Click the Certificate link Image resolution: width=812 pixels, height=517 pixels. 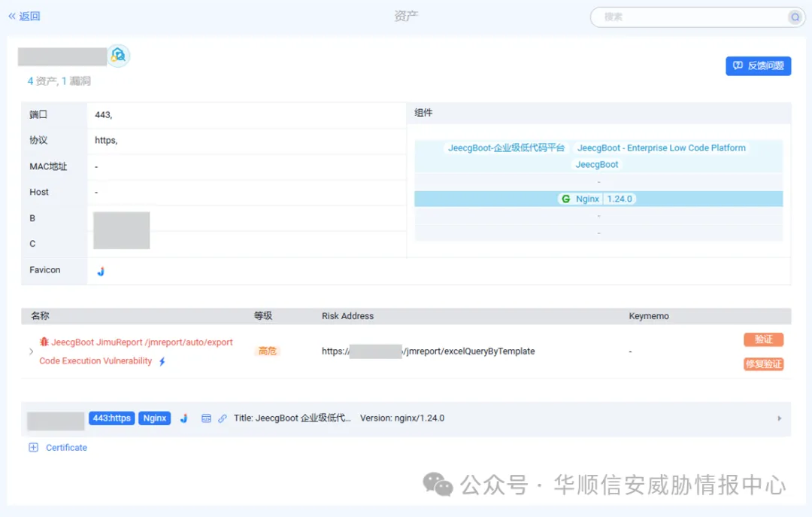click(x=66, y=448)
